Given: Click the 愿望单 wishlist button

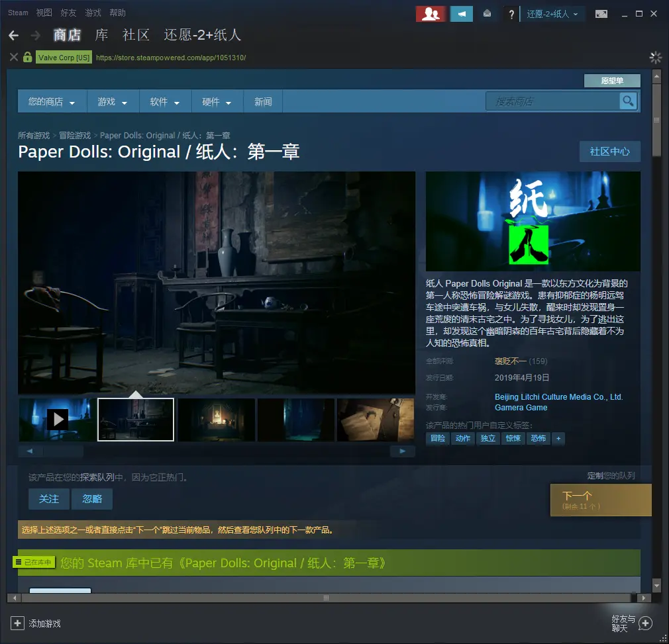Looking at the screenshot, I should (612, 81).
